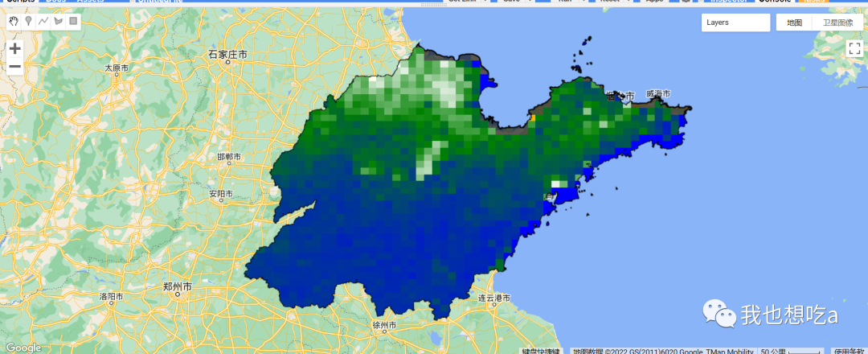Click the 太原市 city label
This screenshot has width=868, height=354.
[x=117, y=68]
